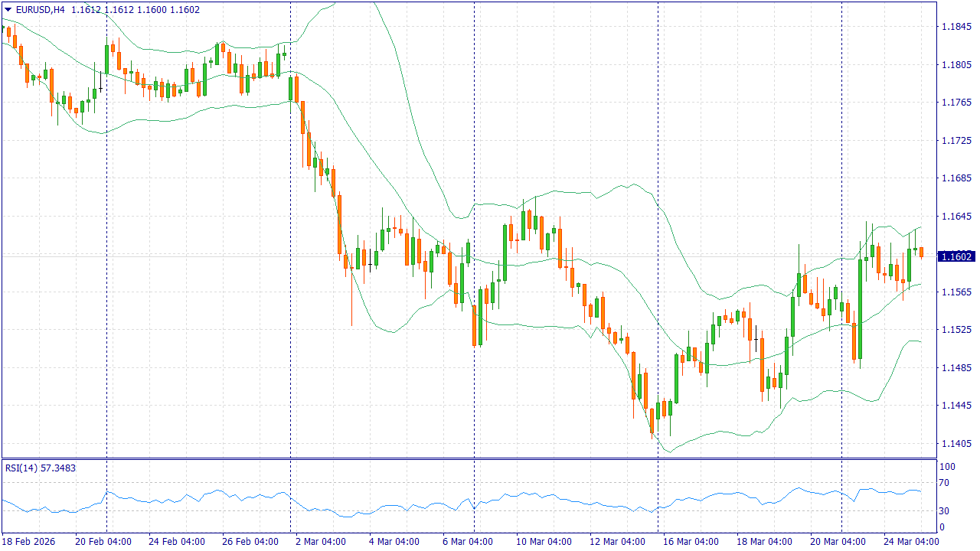
Task: Click the RSI(14) 57.3483 indicator label
Action: tap(41, 468)
